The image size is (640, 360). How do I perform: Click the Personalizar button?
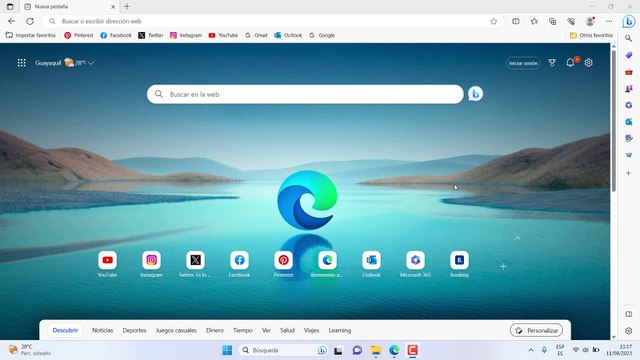pyautogui.click(x=536, y=330)
